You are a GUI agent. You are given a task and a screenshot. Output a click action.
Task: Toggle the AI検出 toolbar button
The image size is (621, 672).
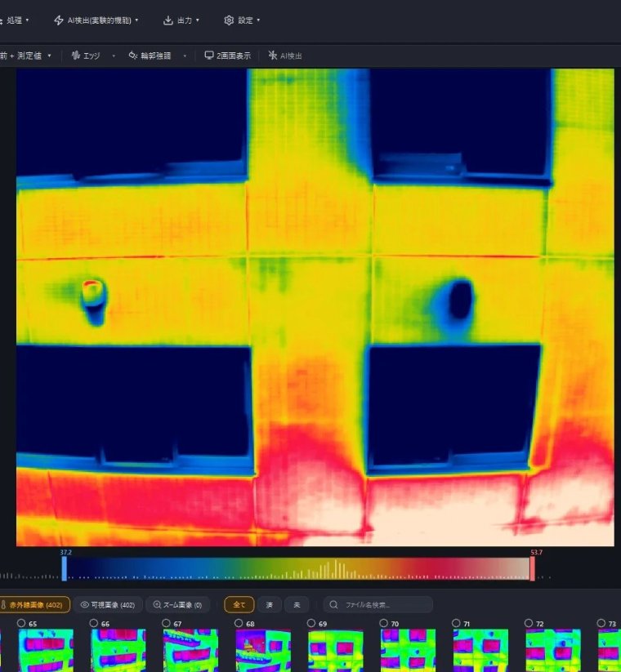point(285,56)
